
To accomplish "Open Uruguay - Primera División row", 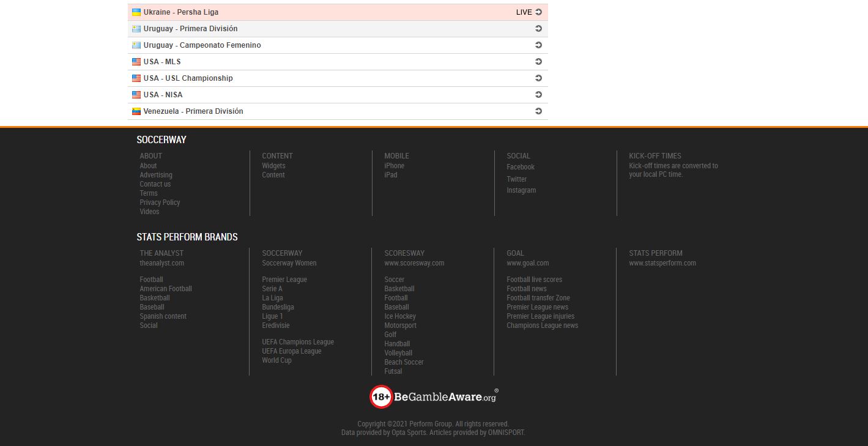I will coord(338,29).
